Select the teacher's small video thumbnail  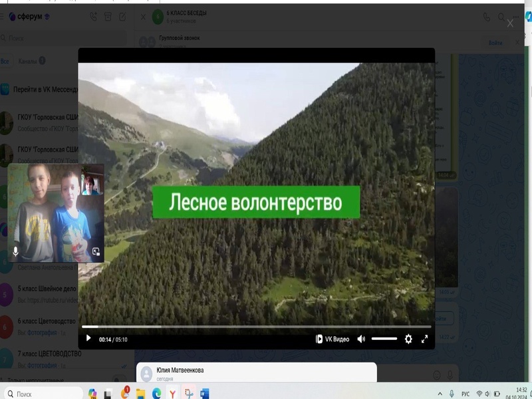tap(91, 185)
